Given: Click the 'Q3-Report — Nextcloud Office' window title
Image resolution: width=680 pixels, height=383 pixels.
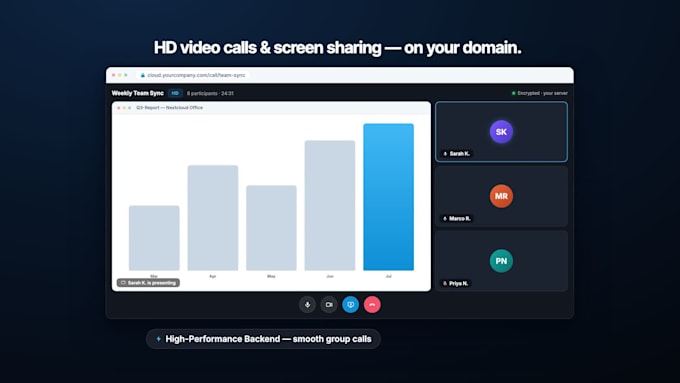Looking at the screenshot, I should tap(170, 108).
